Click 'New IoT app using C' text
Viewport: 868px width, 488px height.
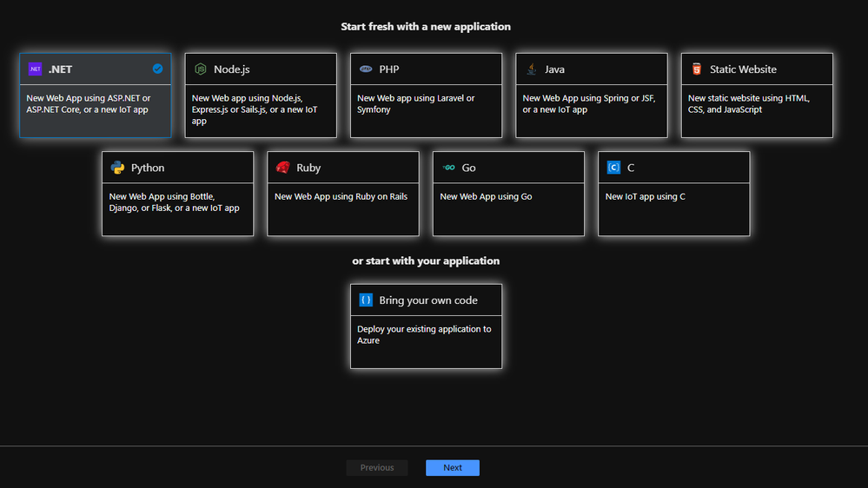click(645, 196)
